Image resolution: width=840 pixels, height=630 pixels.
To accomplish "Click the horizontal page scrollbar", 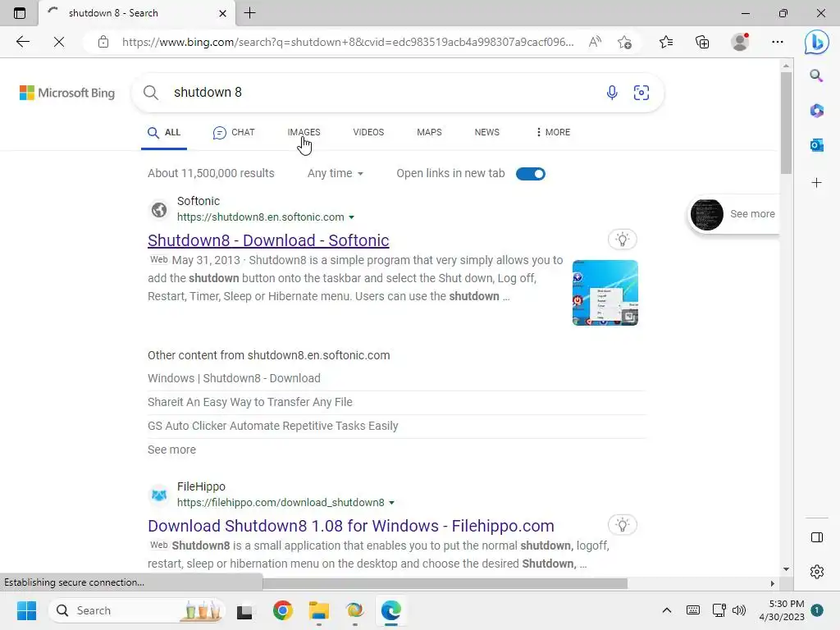I will 445,583.
